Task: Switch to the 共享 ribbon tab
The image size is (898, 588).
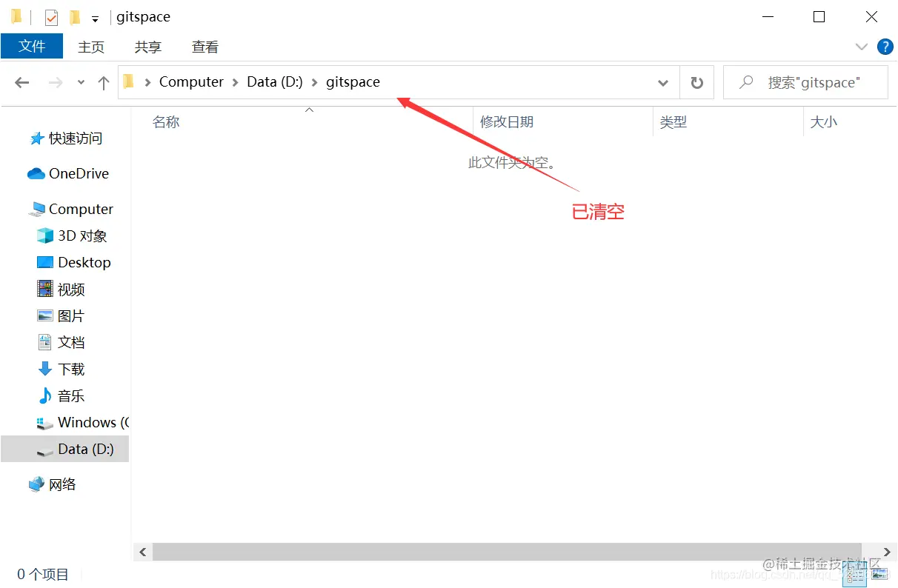Action: pyautogui.click(x=148, y=47)
